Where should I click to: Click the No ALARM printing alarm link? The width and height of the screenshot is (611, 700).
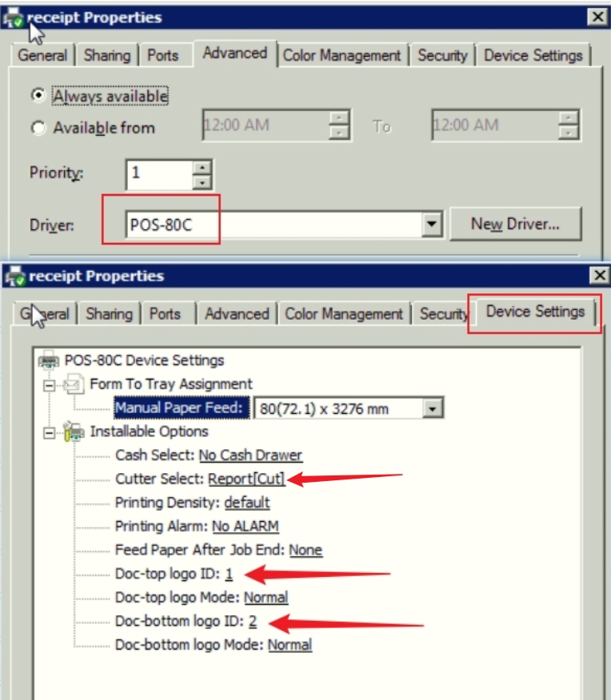pos(246,526)
